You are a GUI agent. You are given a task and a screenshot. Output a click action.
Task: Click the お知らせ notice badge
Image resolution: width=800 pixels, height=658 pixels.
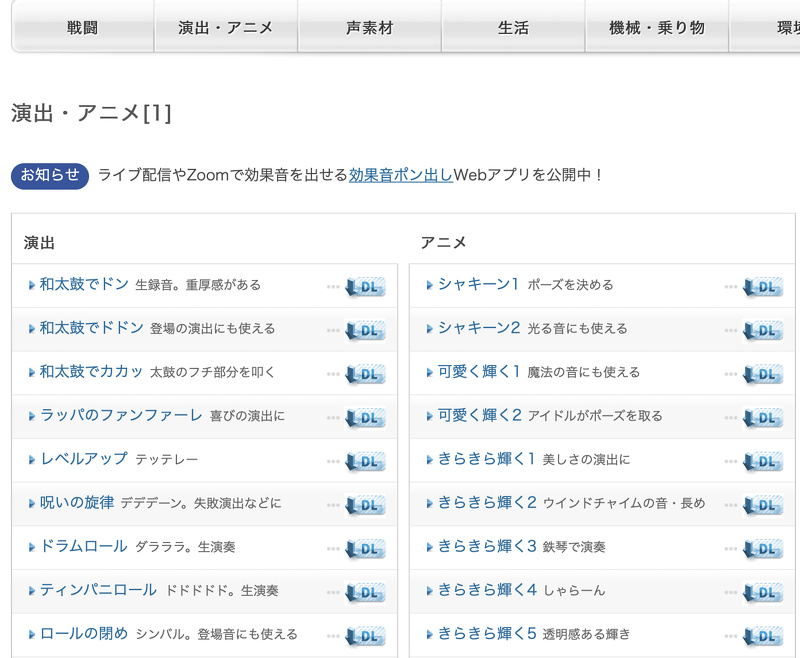click(x=50, y=175)
